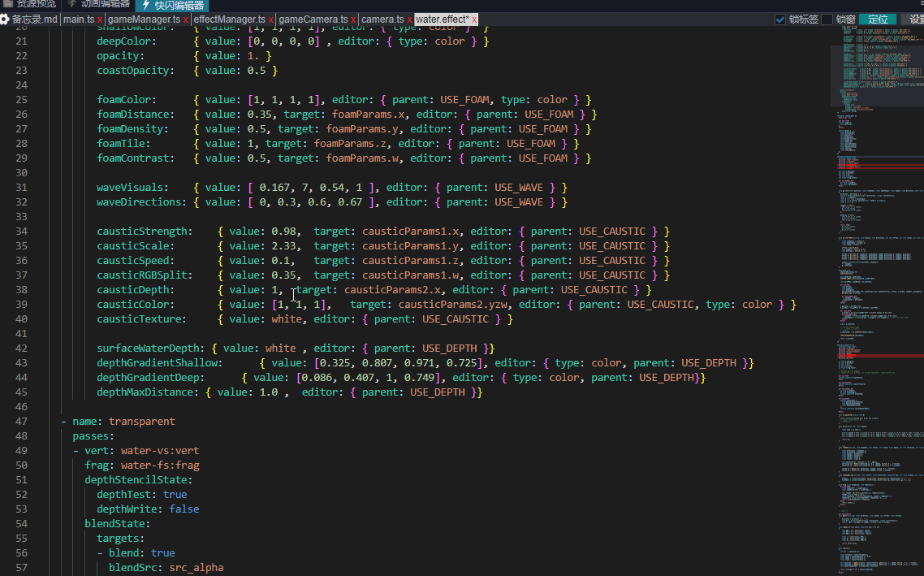
Task: Click the 'waveDirections:' property name
Action: pyautogui.click(x=141, y=202)
